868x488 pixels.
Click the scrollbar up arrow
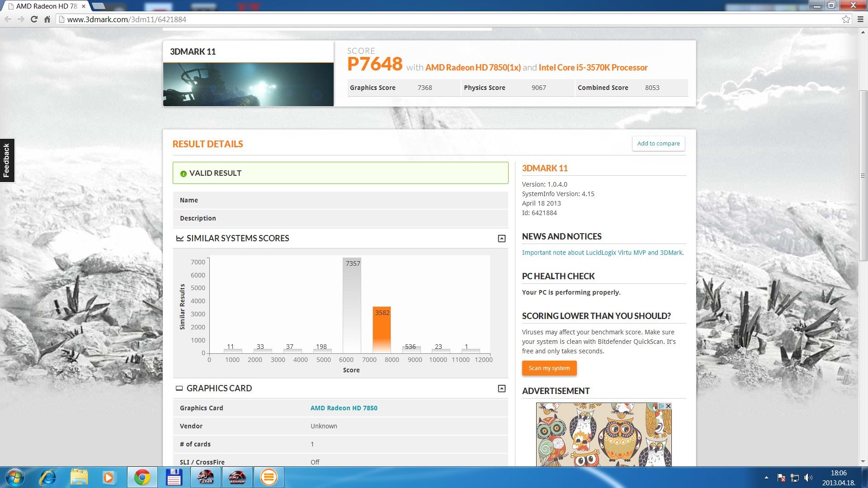[863, 32]
